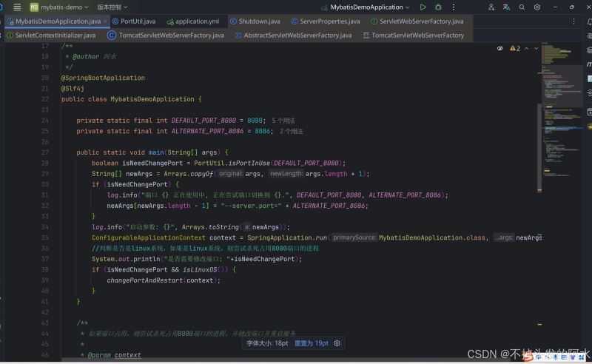Open the AbstractServletWebServerFactory.java tab
Image resolution: width=592 pixels, height=364 pixels.
point(293,35)
